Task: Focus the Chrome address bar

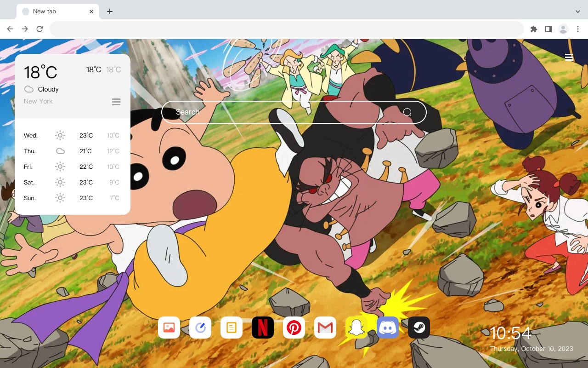Action: tap(287, 29)
